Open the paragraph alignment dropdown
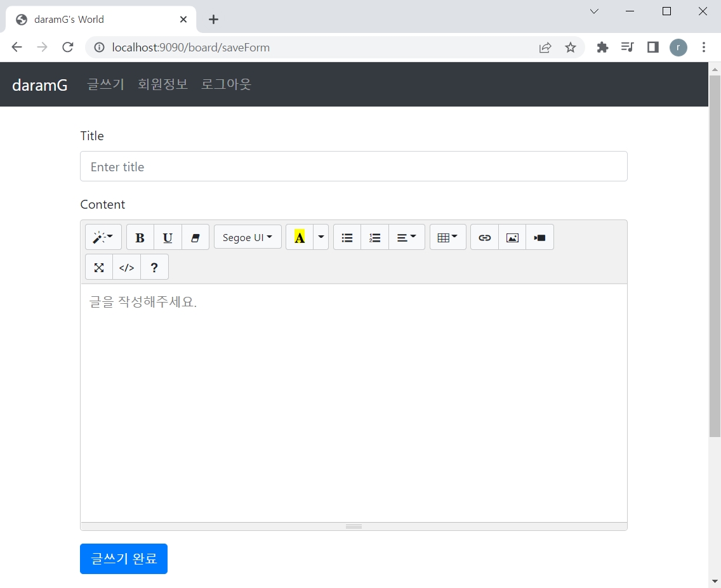This screenshot has width=721, height=588. pyautogui.click(x=406, y=237)
